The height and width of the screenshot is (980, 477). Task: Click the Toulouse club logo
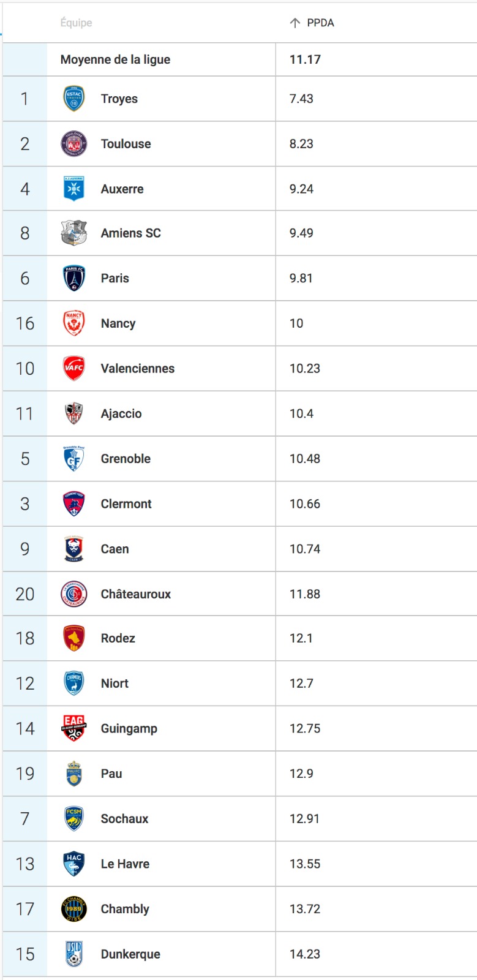tap(74, 144)
